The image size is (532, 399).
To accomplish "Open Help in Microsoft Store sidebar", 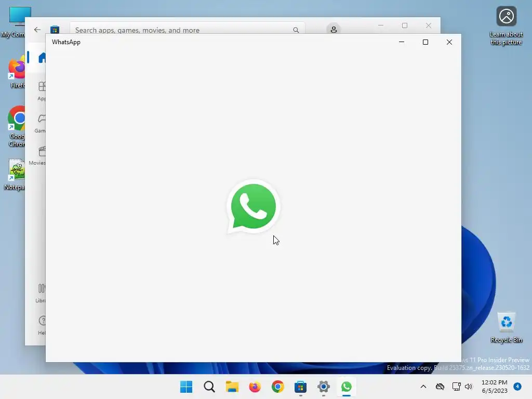I will coord(42,325).
